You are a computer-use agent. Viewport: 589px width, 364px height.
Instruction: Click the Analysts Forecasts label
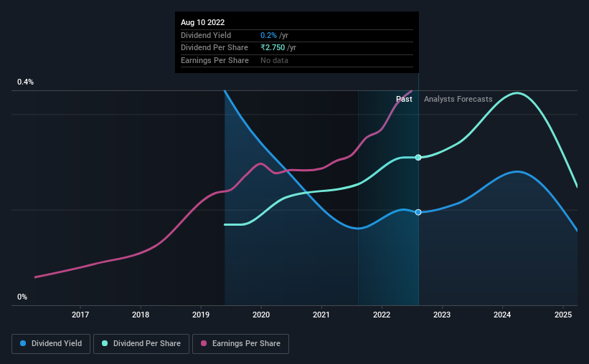(458, 99)
